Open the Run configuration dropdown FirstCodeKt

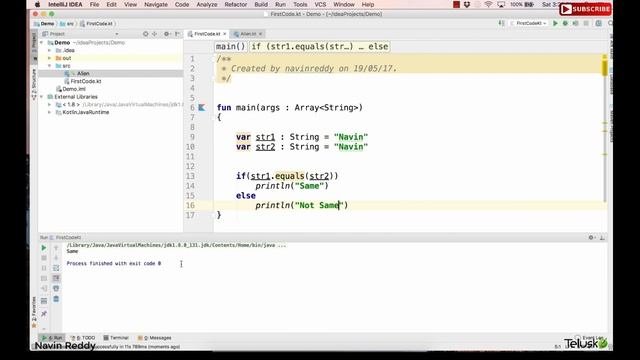528,24
